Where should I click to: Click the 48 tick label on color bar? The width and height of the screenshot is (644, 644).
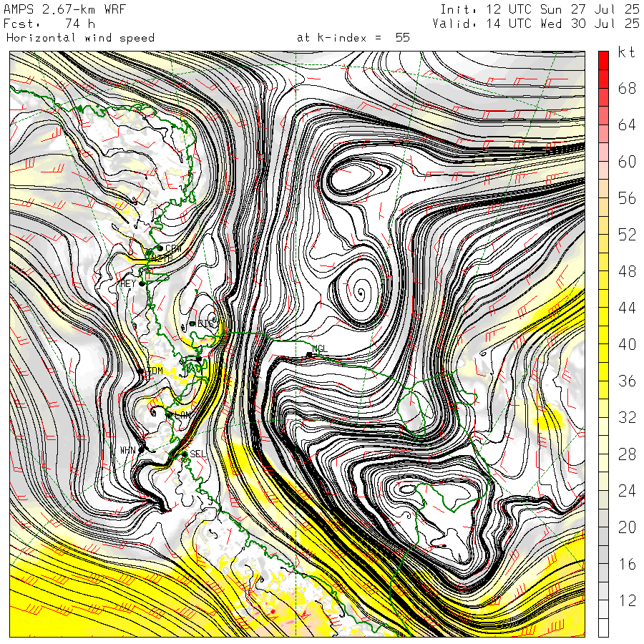pos(627,271)
